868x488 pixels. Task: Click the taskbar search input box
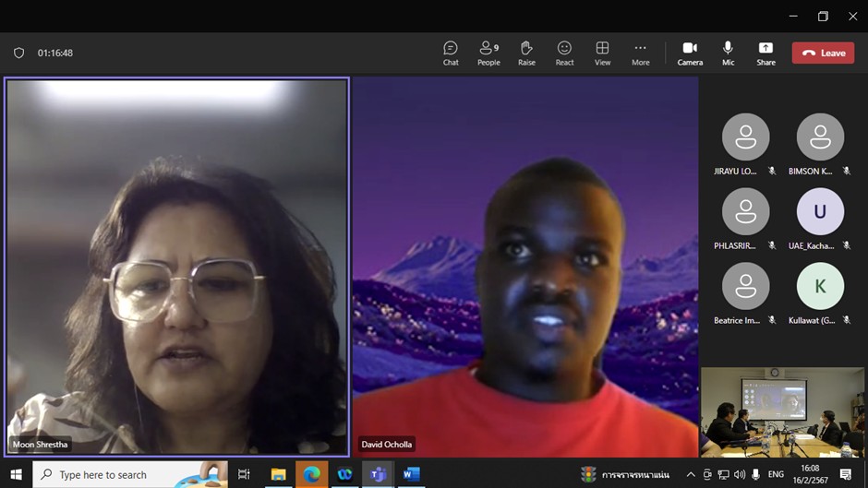(129, 474)
